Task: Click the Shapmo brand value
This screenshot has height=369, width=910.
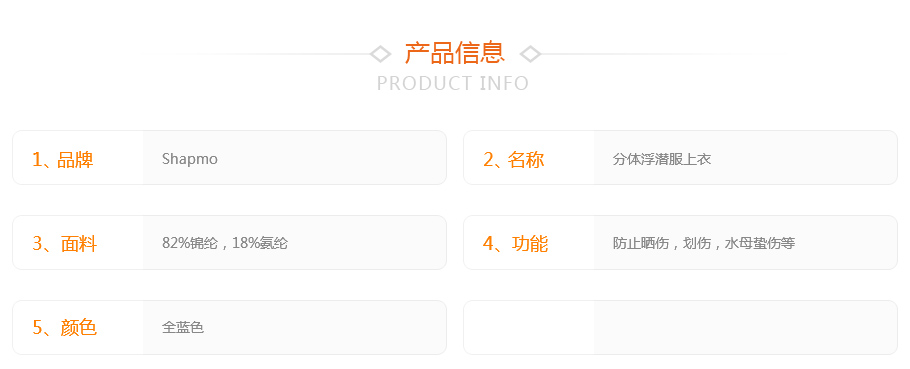Action: click(190, 158)
